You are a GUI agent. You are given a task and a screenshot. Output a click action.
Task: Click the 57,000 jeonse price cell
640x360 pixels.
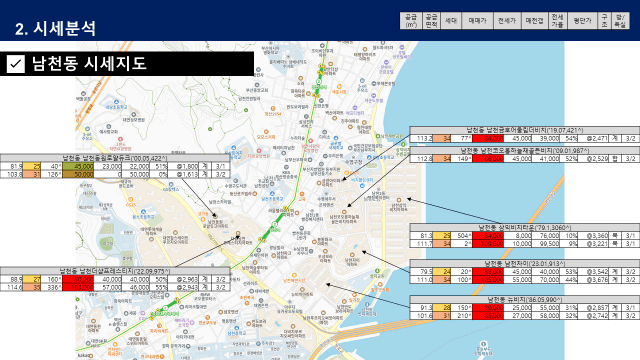coord(108,287)
